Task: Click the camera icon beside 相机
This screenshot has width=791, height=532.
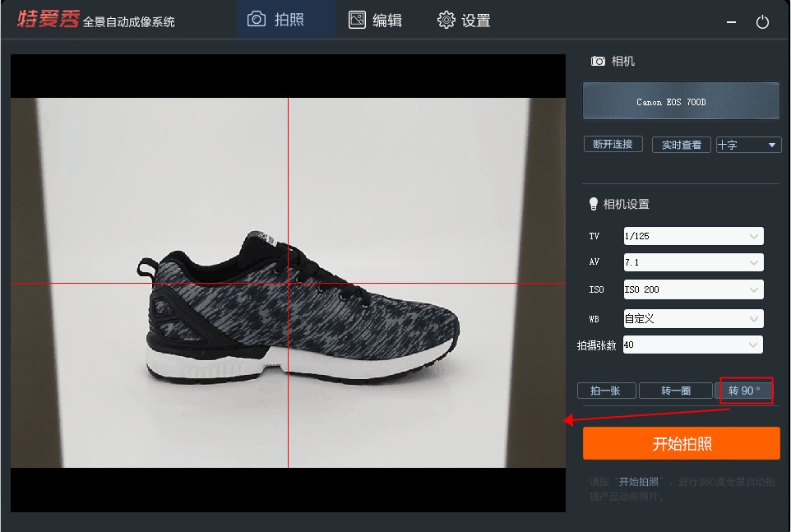Action: click(599, 62)
